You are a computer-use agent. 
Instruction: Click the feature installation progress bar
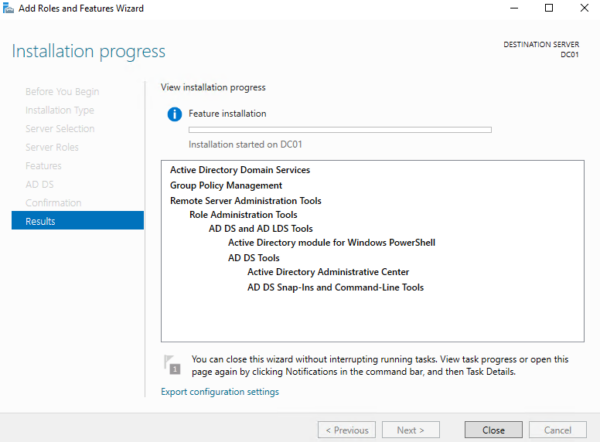pos(339,130)
